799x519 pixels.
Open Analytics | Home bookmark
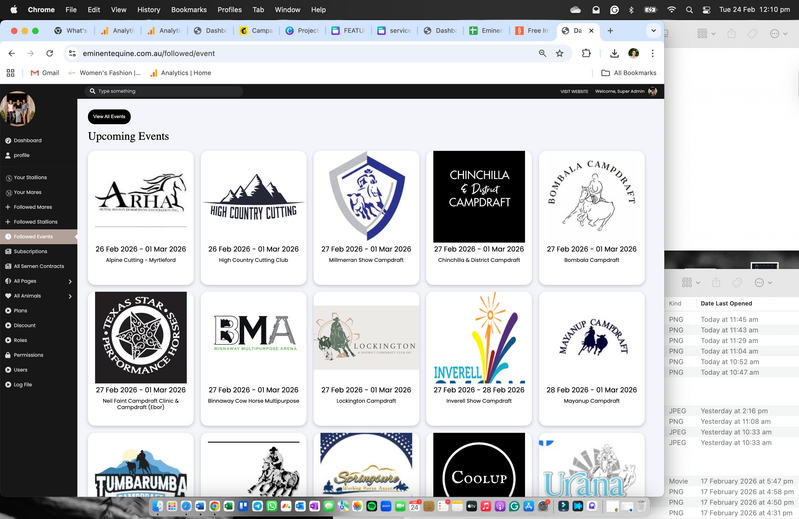click(180, 73)
